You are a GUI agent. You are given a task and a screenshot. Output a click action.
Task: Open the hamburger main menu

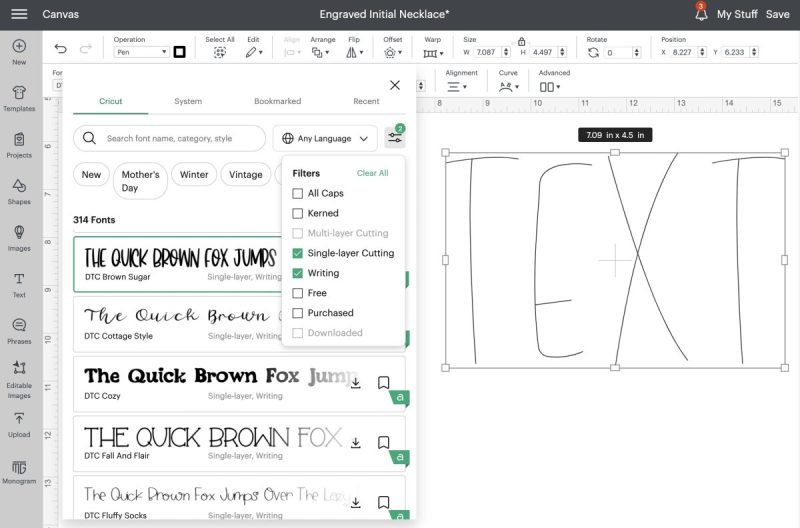[x=19, y=14]
